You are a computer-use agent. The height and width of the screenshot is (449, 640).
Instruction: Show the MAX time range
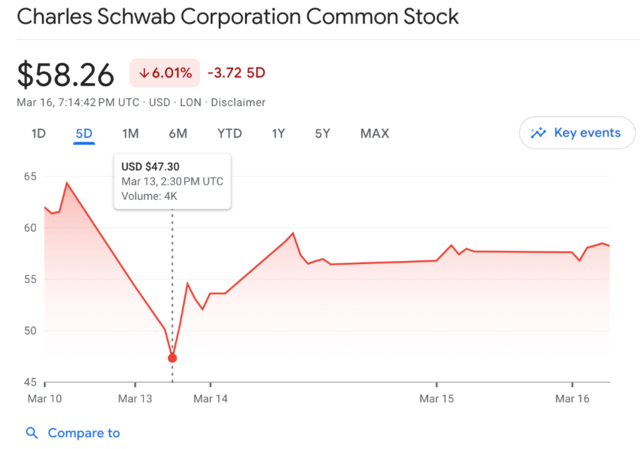[x=374, y=134]
